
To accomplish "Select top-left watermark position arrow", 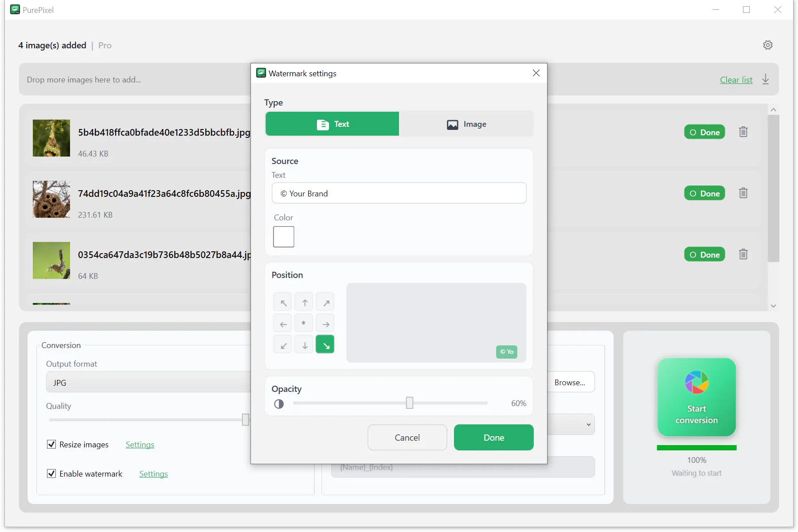I will point(283,302).
